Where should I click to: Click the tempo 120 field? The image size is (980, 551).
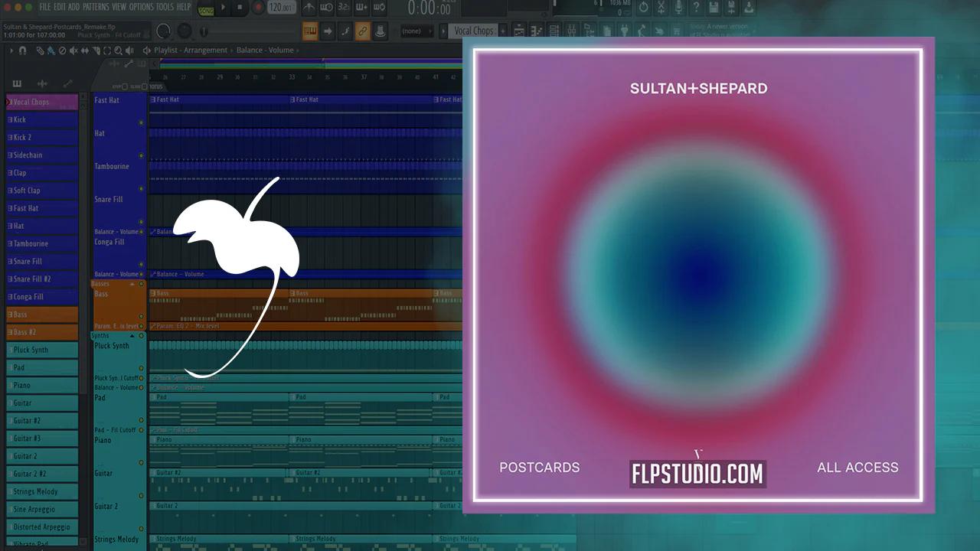tap(282, 8)
